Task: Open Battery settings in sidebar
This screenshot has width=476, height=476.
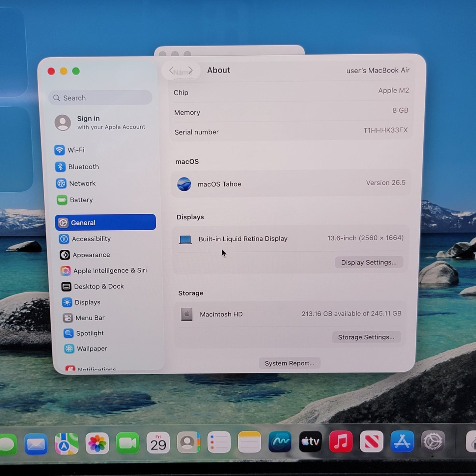Action: click(x=75, y=200)
